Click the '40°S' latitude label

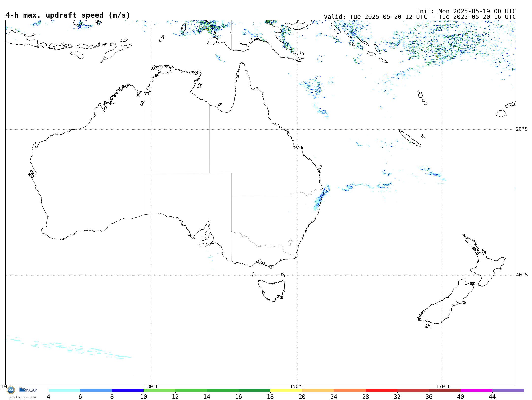pos(522,275)
